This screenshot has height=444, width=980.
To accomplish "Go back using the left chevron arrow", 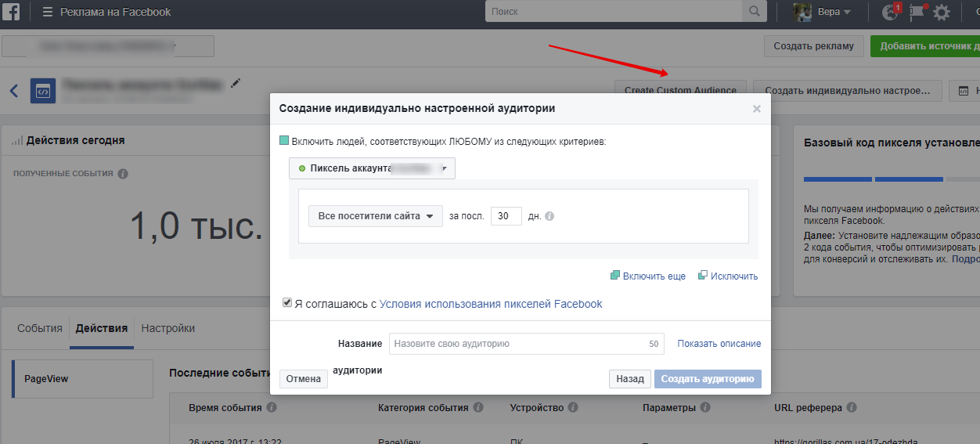I will click(x=14, y=91).
